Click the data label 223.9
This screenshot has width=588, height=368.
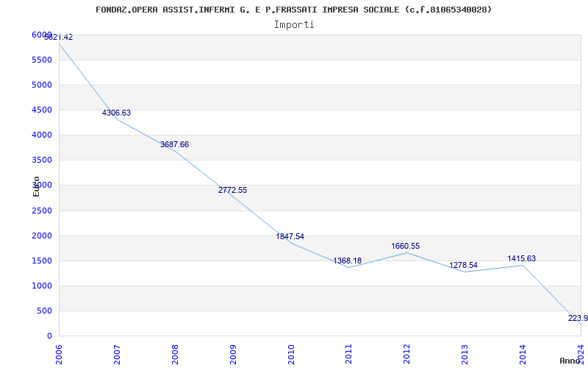click(578, 319)
